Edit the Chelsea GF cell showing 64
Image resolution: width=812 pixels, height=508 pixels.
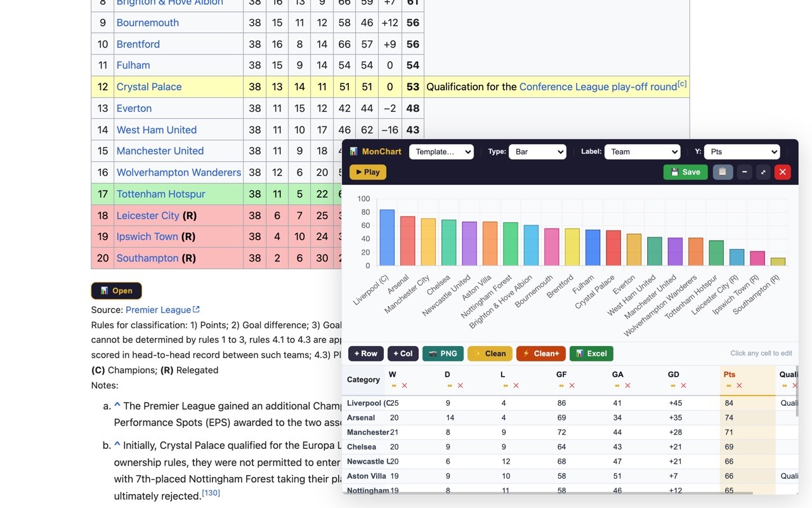[580, 447]
